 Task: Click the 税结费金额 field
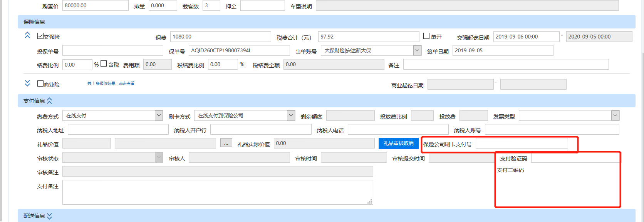(x=334, y=64)
